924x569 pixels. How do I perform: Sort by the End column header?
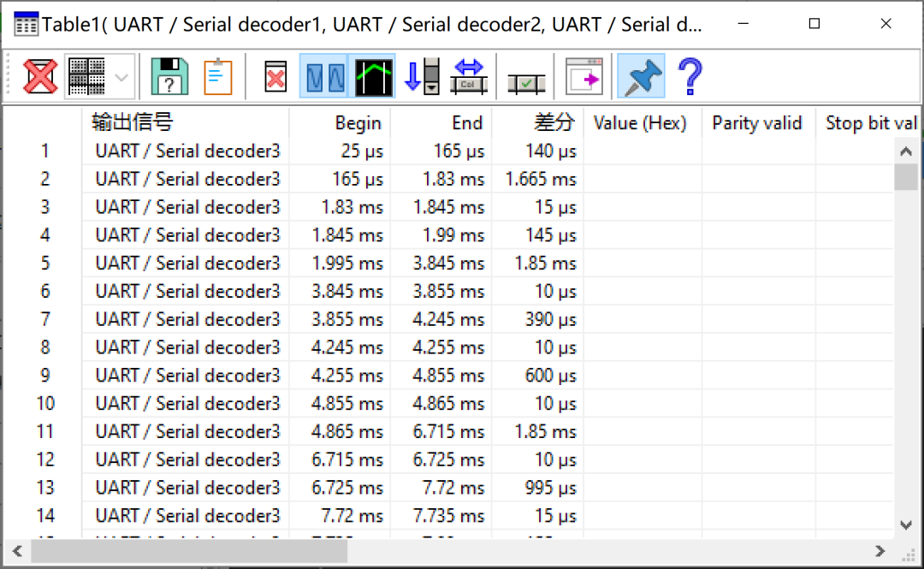click(467, 122)
